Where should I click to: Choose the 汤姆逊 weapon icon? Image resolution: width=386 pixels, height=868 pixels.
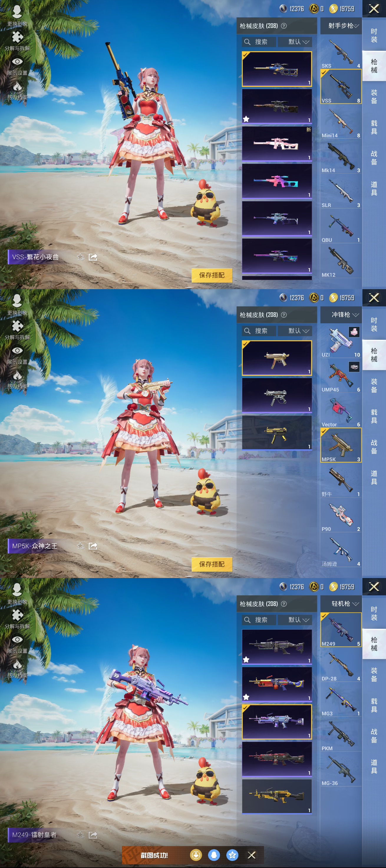(341, 550)
